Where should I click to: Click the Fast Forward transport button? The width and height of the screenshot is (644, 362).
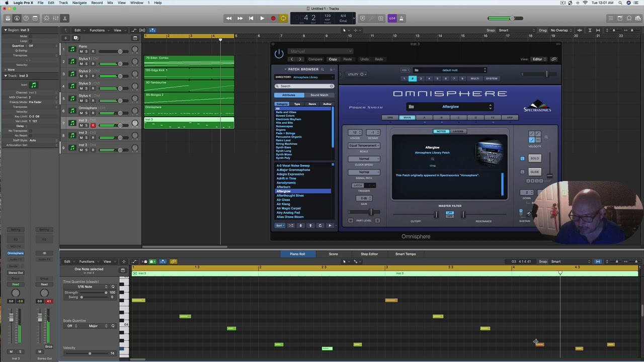(x=240, y=19)
